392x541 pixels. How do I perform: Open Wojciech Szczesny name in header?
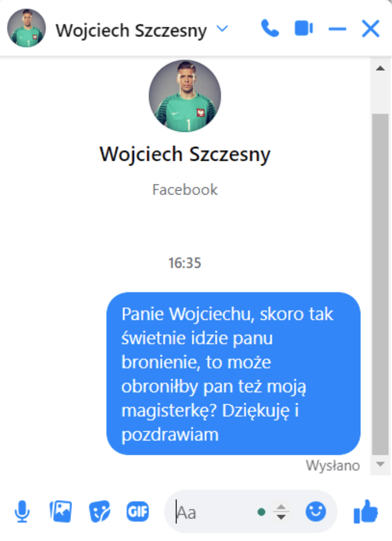coord(131,30)
